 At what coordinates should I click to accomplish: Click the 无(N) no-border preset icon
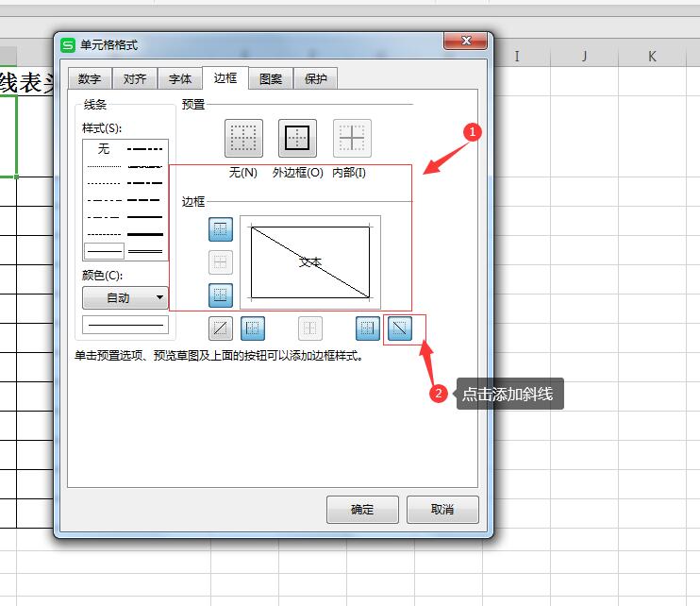click(x=243, y=139)
